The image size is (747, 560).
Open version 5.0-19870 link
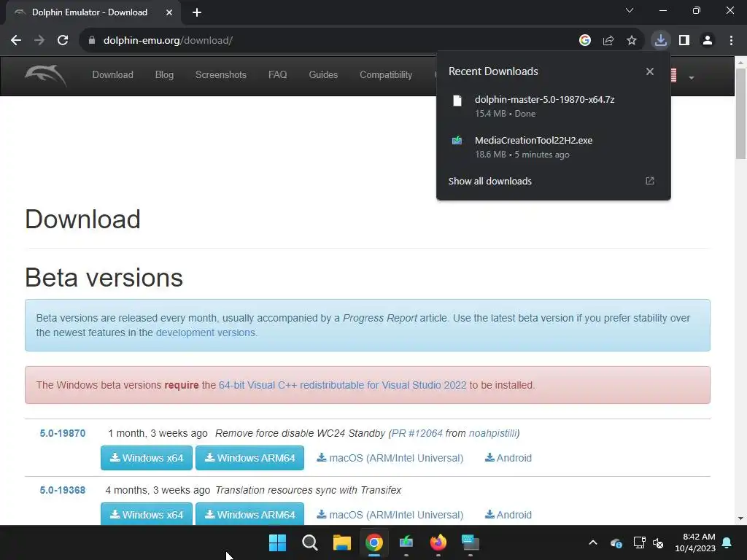coord(63,433)
